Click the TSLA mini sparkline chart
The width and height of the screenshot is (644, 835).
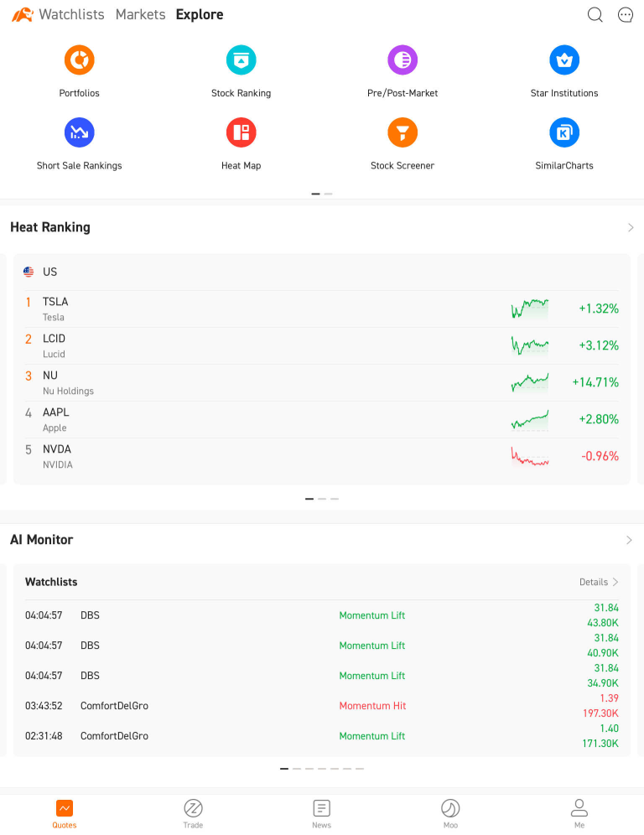coord(529,309)
